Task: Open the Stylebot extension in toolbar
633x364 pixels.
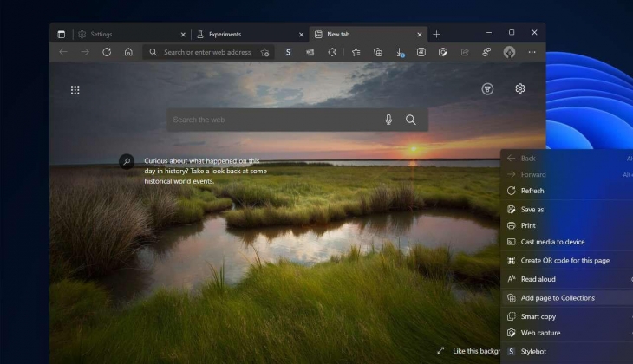Action: click(x=288, y=52)
